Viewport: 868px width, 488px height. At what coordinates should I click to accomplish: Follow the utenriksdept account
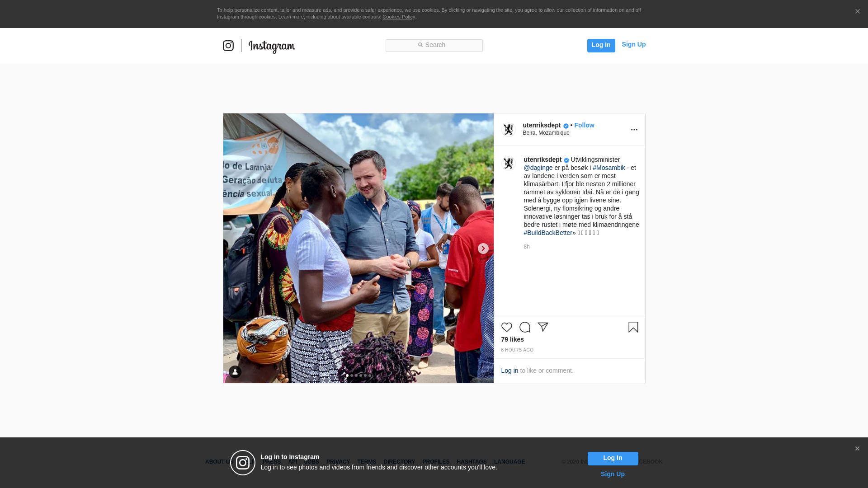coord(584,125)
